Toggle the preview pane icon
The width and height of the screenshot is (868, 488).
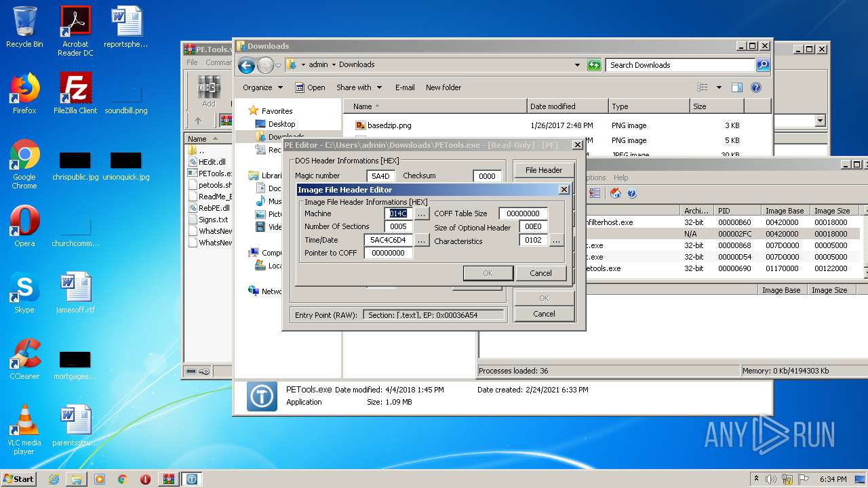pyautogui.click(x=737, y=87)
